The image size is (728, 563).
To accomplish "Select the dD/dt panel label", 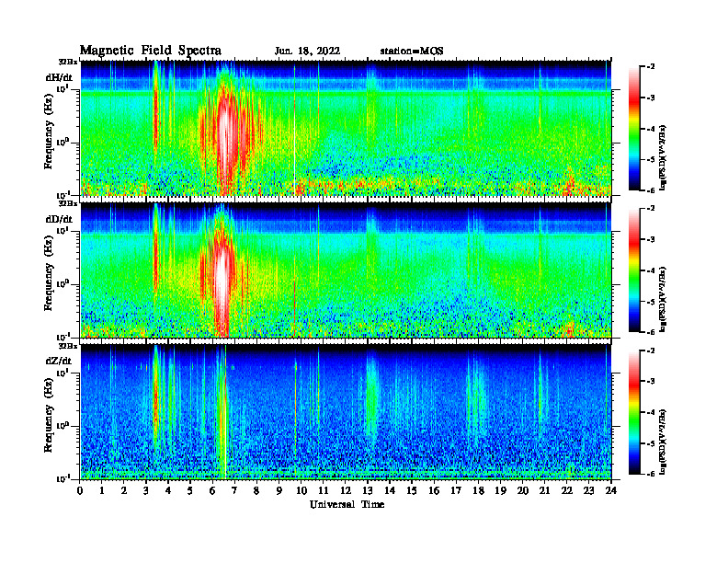I will 59,219.
